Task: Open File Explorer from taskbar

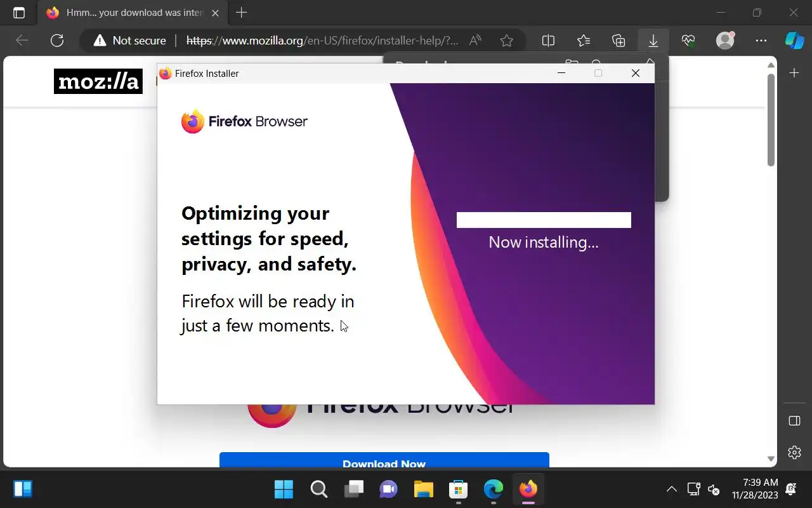Action: (x=423, y=489)
